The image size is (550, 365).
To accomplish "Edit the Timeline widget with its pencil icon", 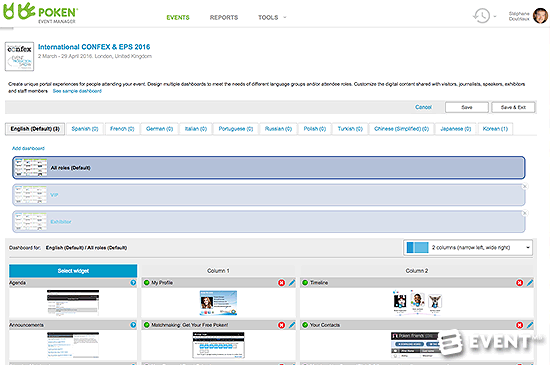I will pyautogui.click(x=530, y=283).
